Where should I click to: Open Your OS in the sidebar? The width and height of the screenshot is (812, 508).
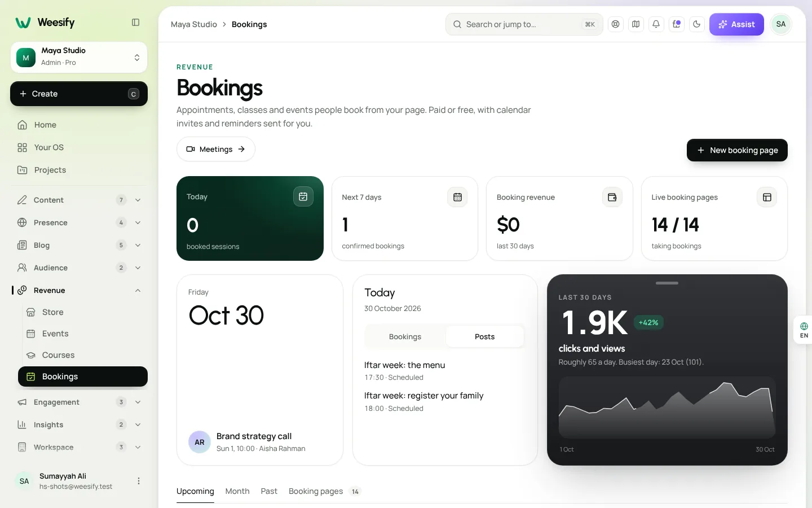click(79, 147)
